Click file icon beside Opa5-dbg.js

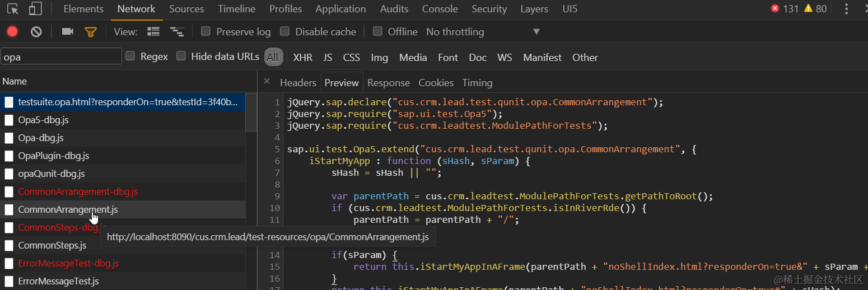click(x=9, y=120)
